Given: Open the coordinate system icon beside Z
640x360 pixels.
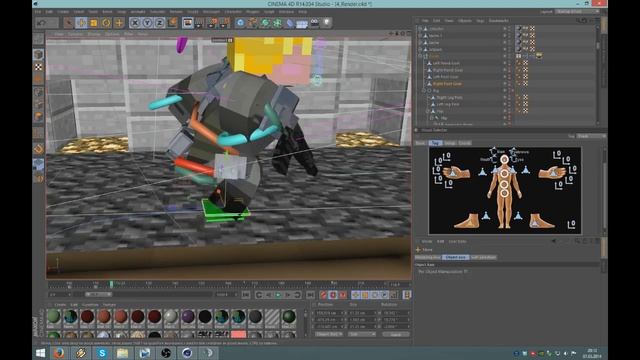Looking at the screenshot, I should (173, 22).
